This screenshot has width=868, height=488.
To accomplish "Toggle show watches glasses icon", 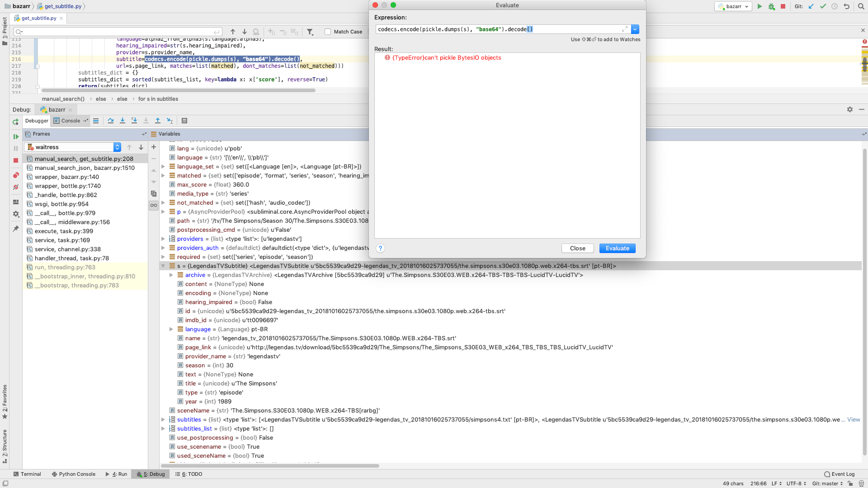I will pos(154,205).
